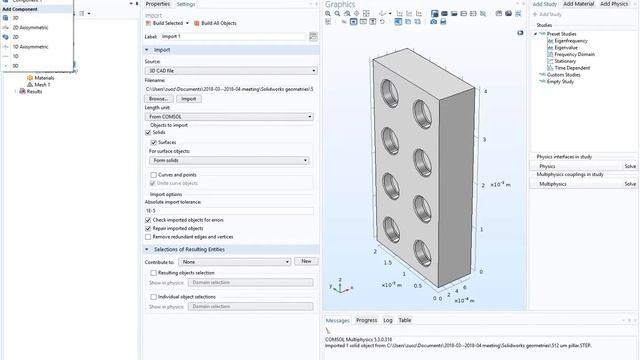Open the Add Material tab

578,4
